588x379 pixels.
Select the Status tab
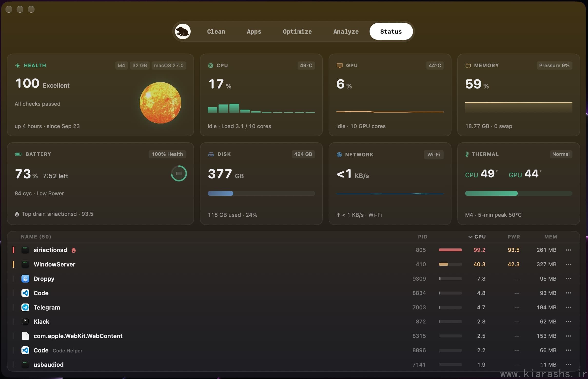click(391, 31)
